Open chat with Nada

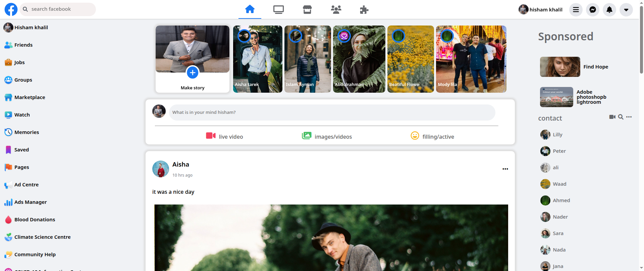coord(553,250)
